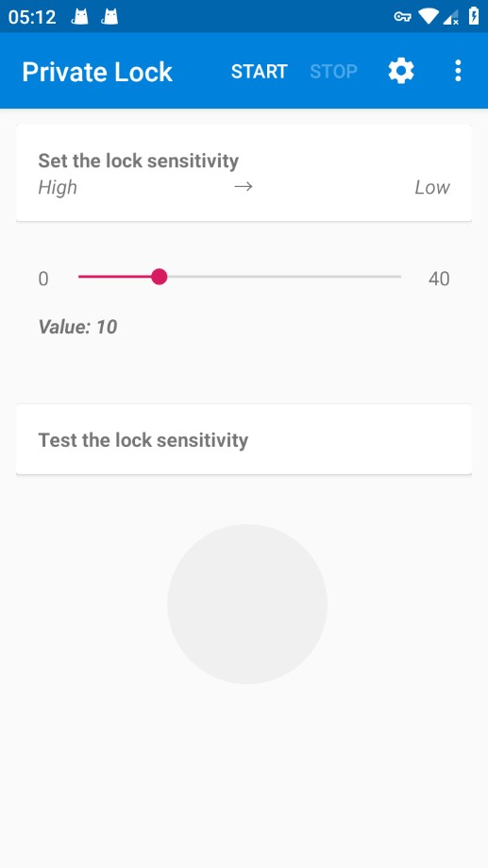Tap the gray test sensitivity circle
Viewport: 488px width, 868px height.
click(x=247, y=604)
